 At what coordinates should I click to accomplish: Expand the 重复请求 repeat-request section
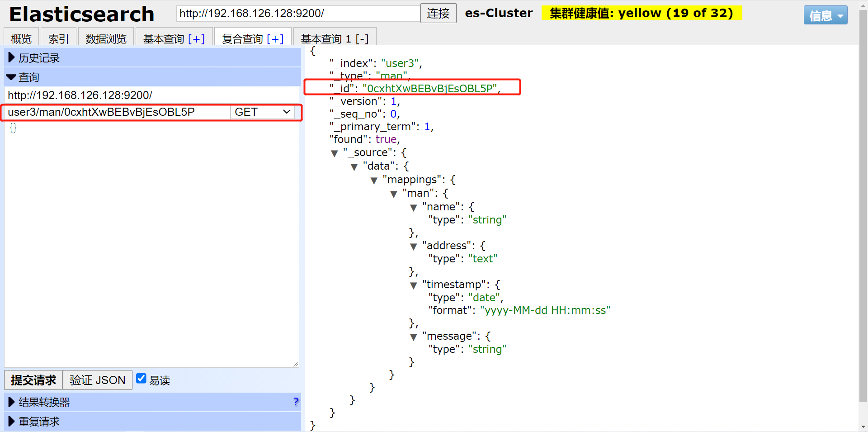pyautogui.click(x=11, y=421)
